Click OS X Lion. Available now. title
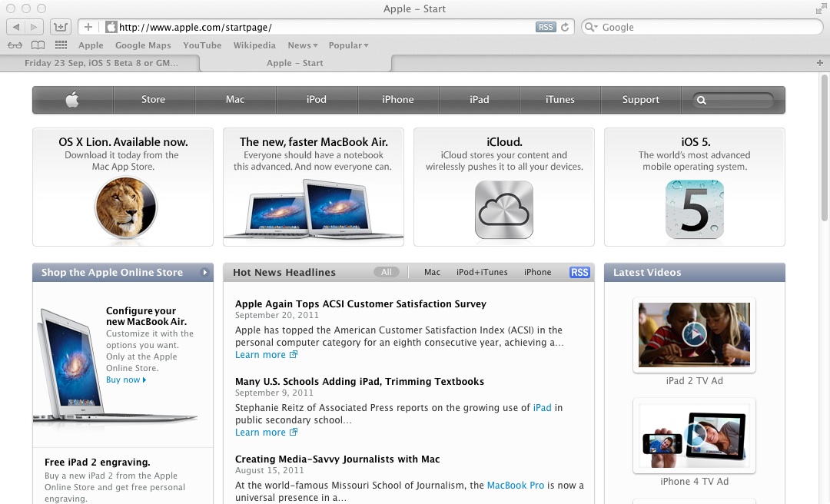This screenshot has height=504, width=830. click(x=123, y=142)
